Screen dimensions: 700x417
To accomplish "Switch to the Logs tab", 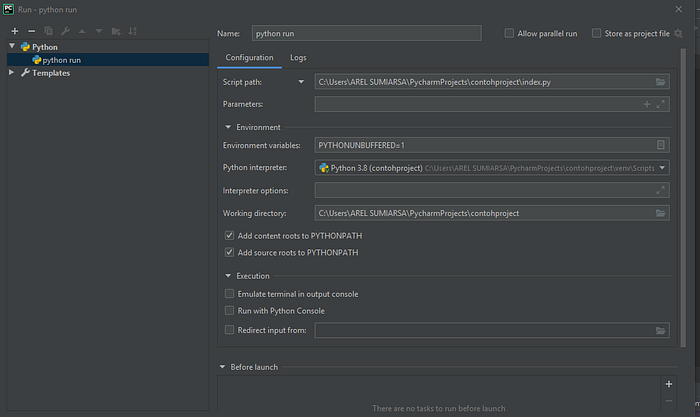I will [298, 58].
